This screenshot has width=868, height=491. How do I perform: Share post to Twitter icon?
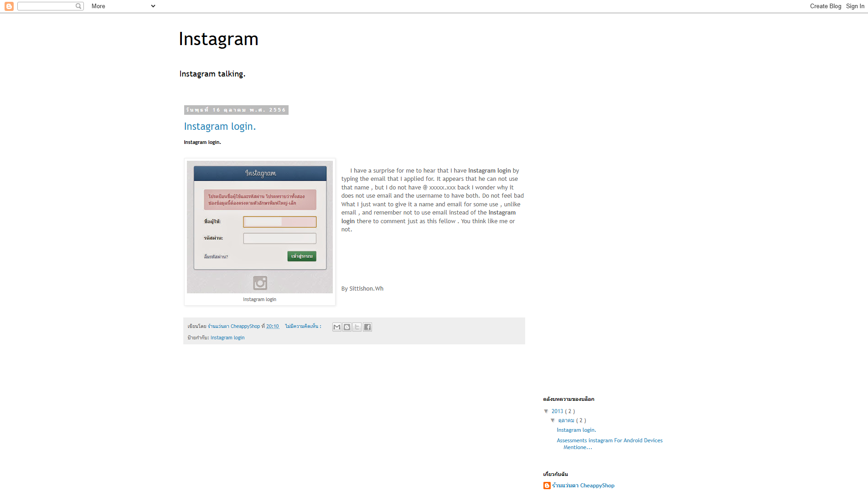pyautogui.click(x=357, y=327)
